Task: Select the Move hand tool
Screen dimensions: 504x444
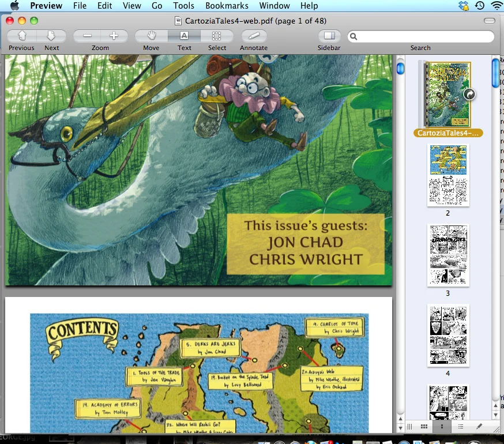Action: (x=152, y=36)
